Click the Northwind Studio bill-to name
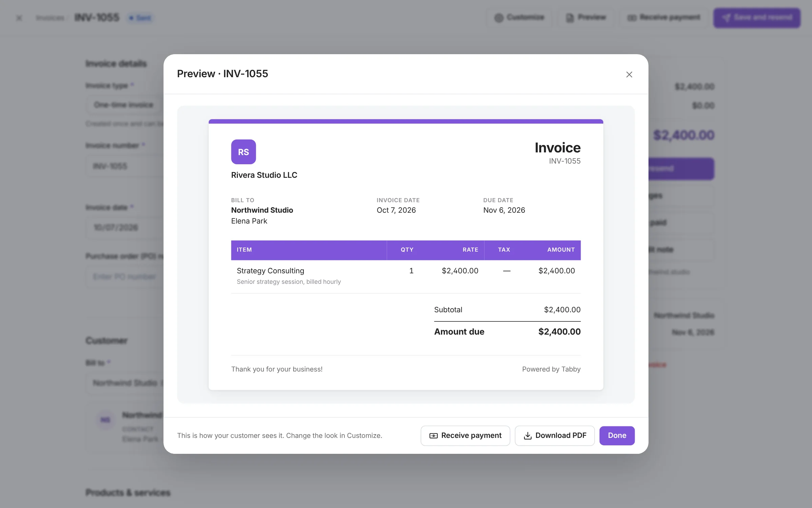Viewport: 812px width, 508px height. (x=262, y=210)
